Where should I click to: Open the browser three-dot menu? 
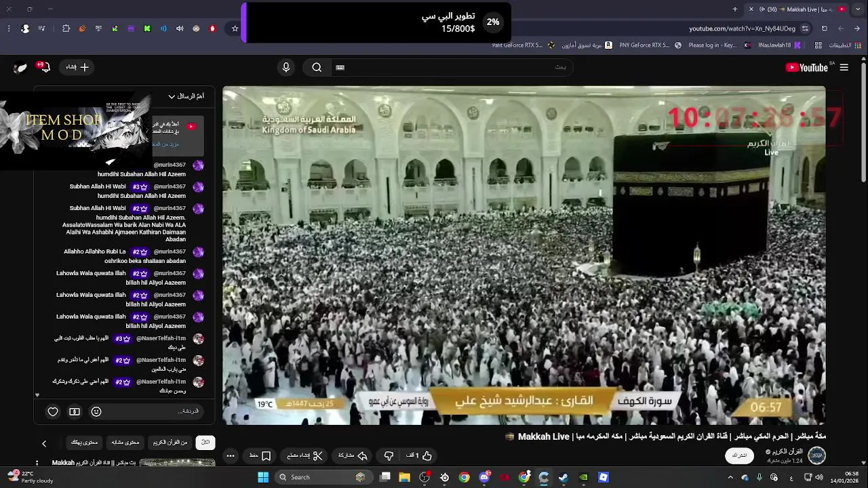point(9,28)
